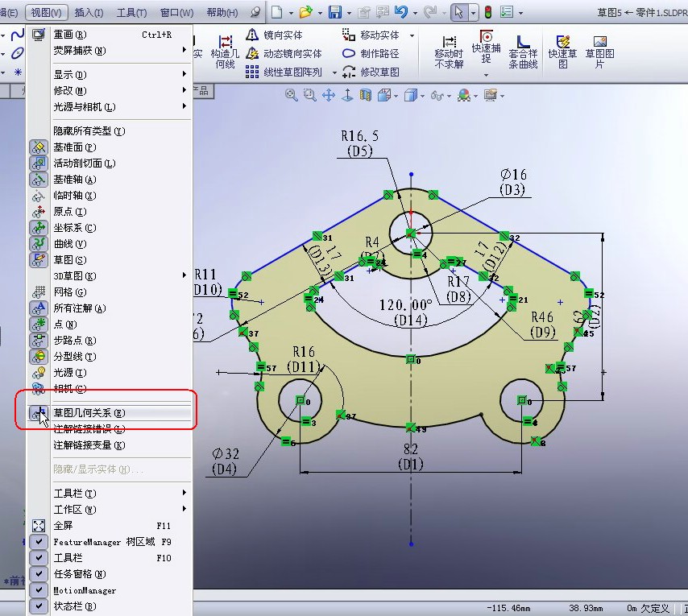Click the No Solve Move icon
This screenshot has height=616, width=688.
tap(450, 42)
